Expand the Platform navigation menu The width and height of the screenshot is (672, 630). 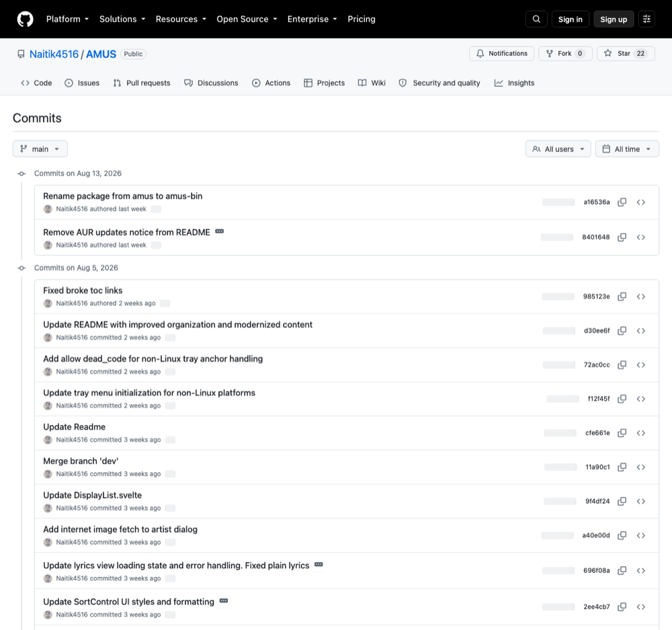coord(67,19)
